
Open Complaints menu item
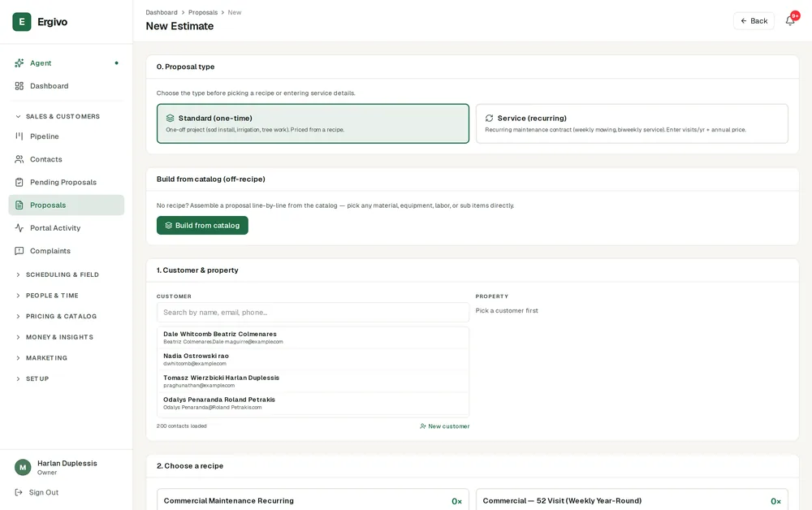tap(67, 251)
